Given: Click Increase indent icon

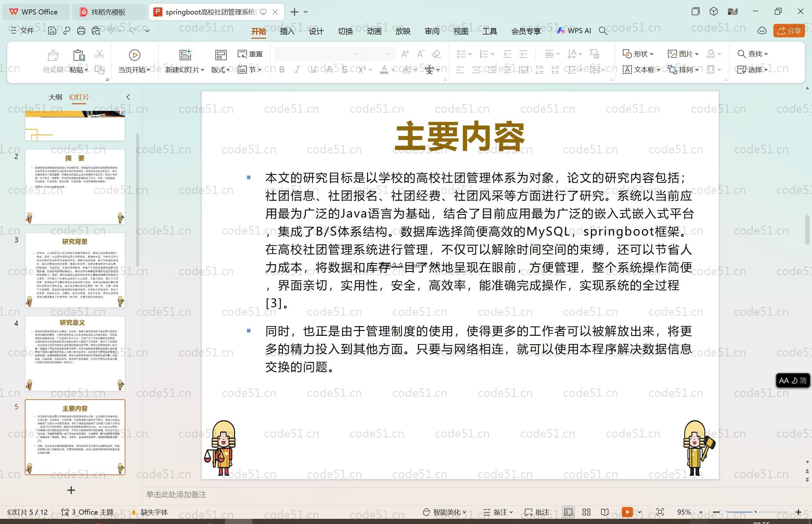Looking at the screenshot, I should [523, 54].
